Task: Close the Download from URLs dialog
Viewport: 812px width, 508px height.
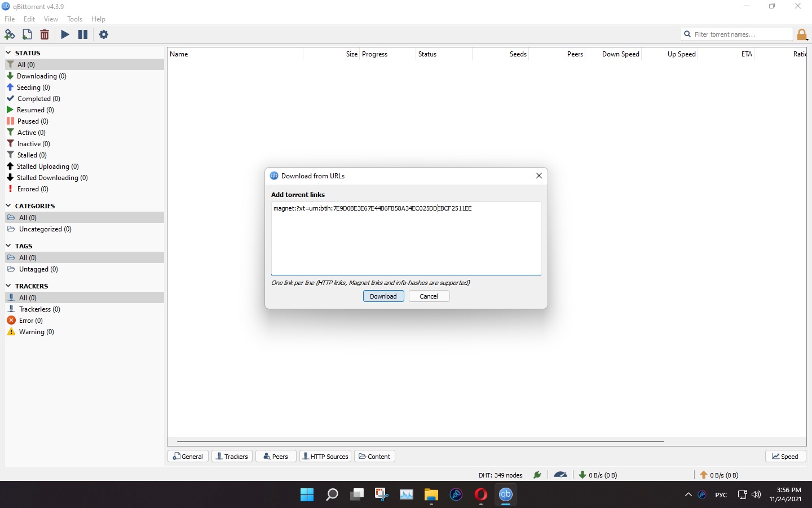Action: (539, 176)
